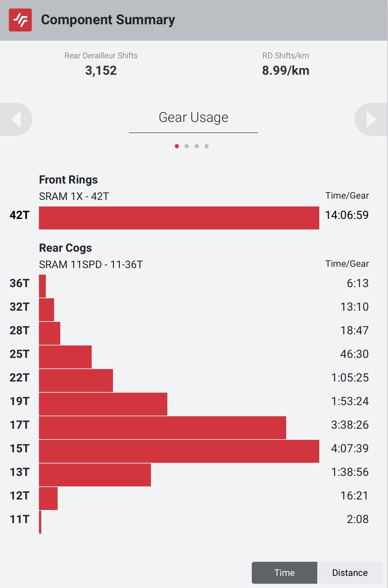This screenshot has width=388, height=588.
Task: Switch gear usage view to Distance
Action: 350,573
